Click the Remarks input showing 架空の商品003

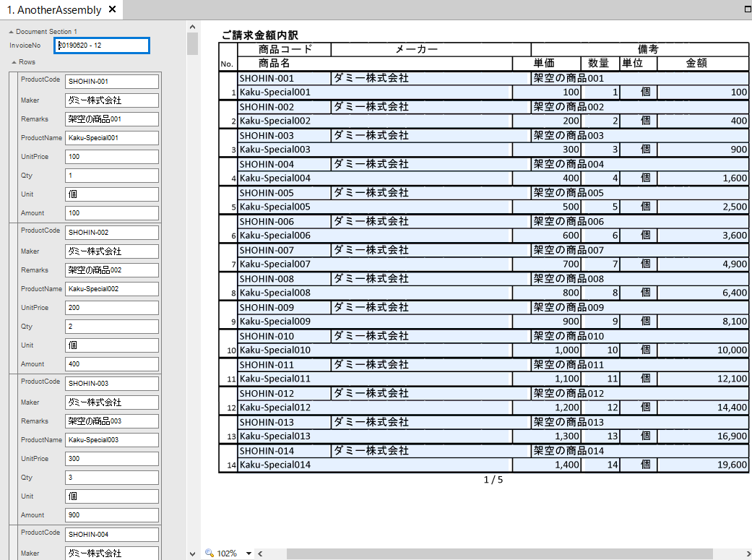click(x=112, y=421)
